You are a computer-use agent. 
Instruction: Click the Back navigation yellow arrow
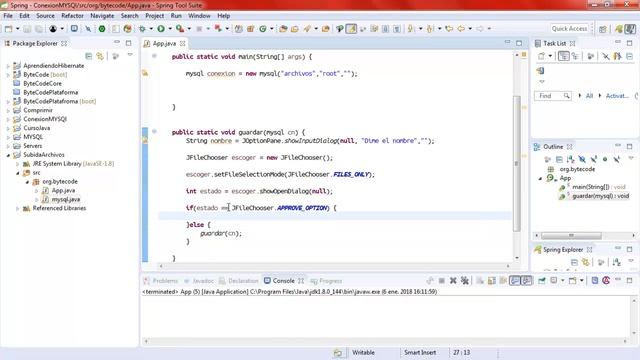coord(461,29)
